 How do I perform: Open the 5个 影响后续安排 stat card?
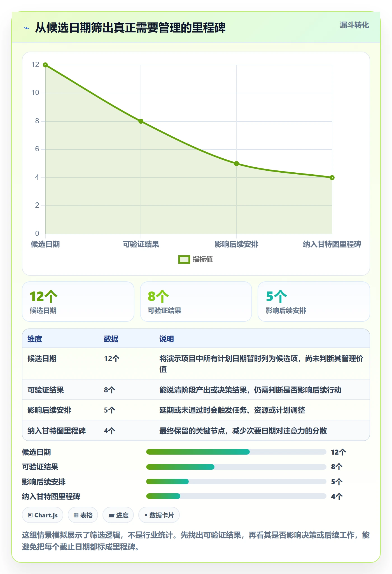coord(314,302)
